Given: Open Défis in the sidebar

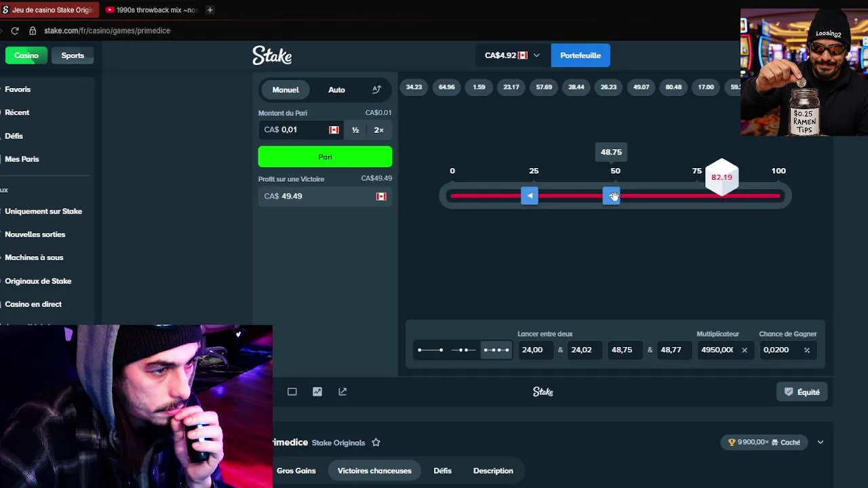Looking at the screenshot, I should coord(14,136).
